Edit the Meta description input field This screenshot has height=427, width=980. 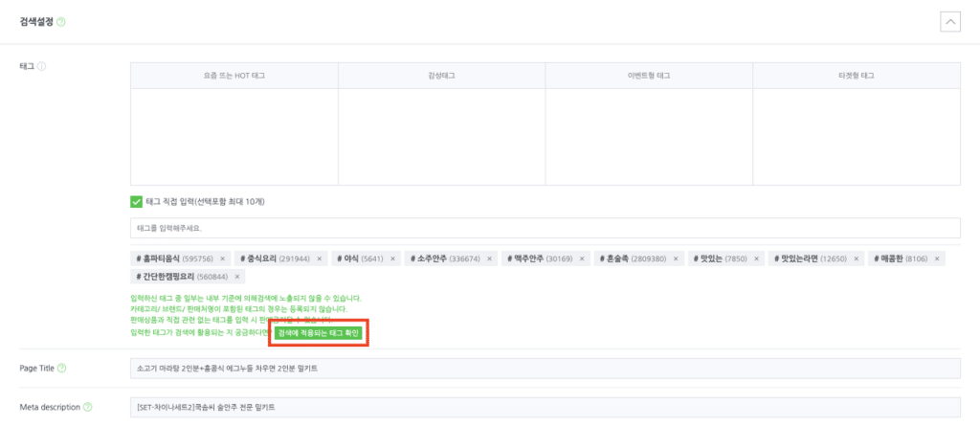tap(545, 408)
